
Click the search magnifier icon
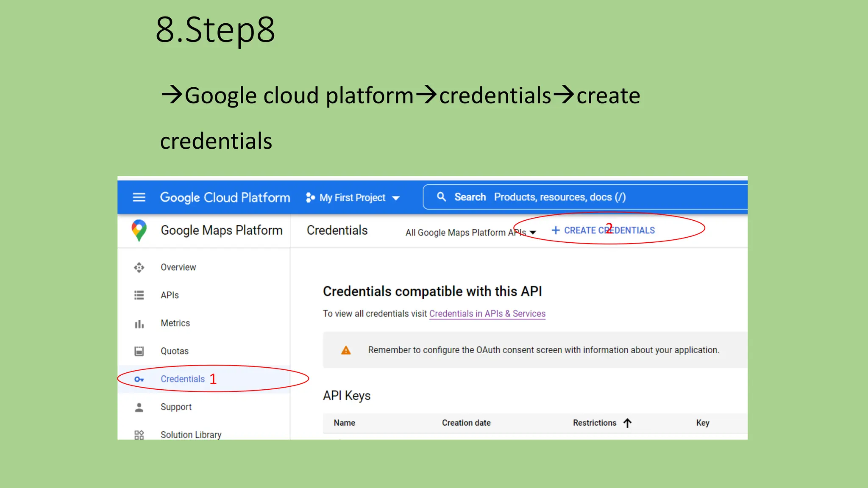coord(441,197)
